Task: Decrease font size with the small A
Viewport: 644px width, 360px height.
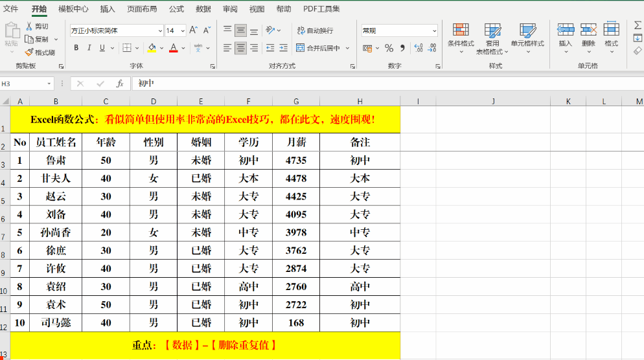Action: click(x=207, y=30)
